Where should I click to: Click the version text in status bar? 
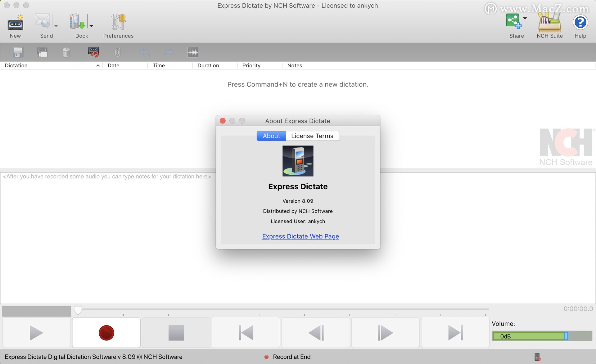[x=93, y=357]
